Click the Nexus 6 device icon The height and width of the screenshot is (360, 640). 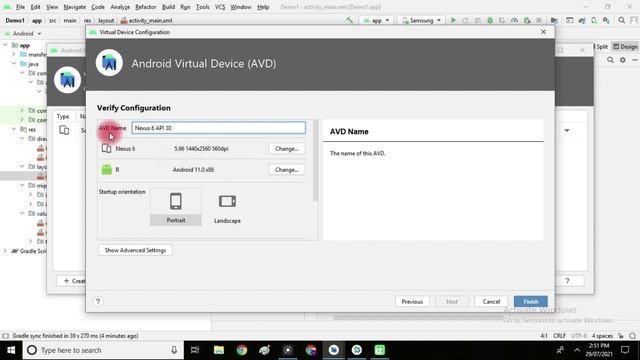point(106,149)
